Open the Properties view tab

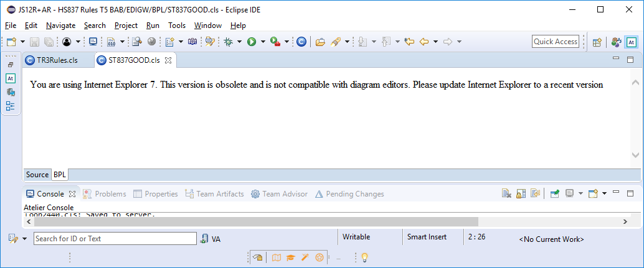(x=156, y=194)
